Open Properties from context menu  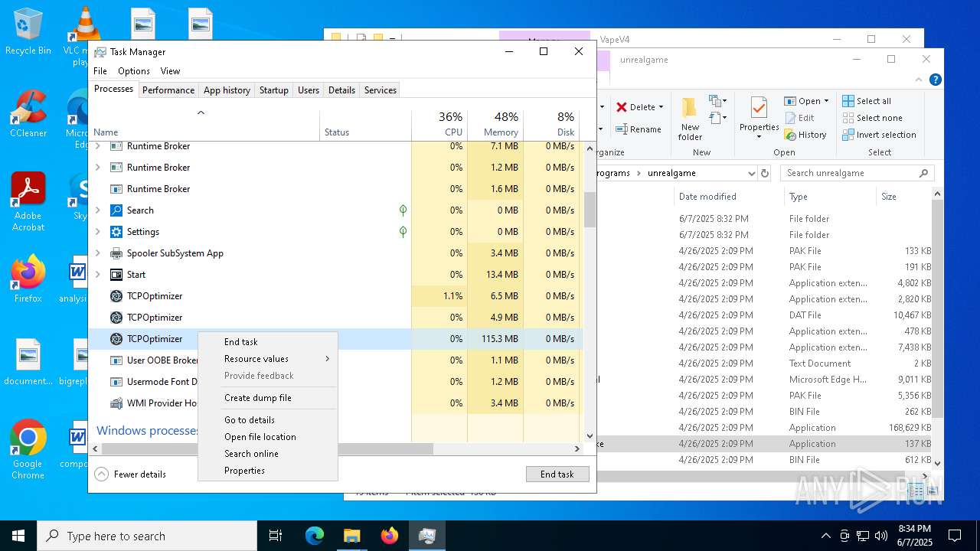click(268, 471)
